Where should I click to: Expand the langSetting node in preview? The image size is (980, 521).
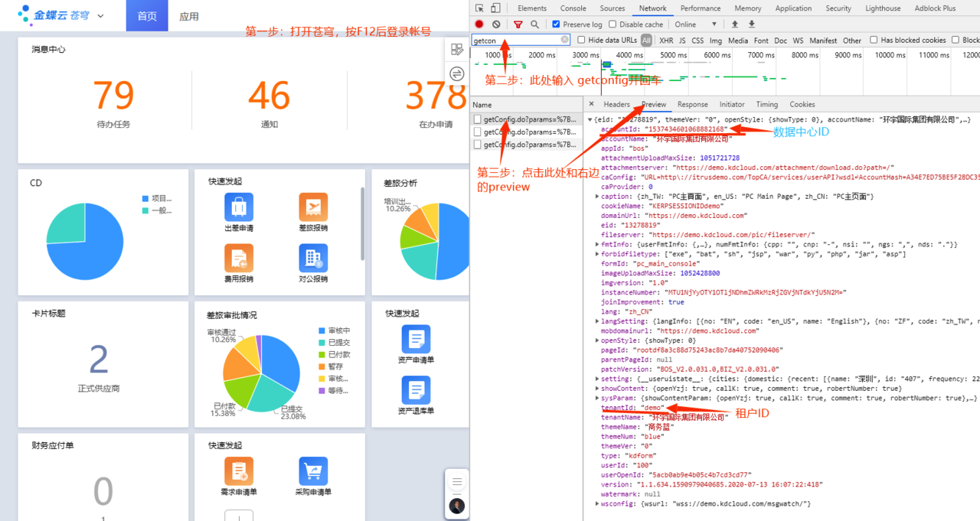pyautogui.click(x=597, y=321)
